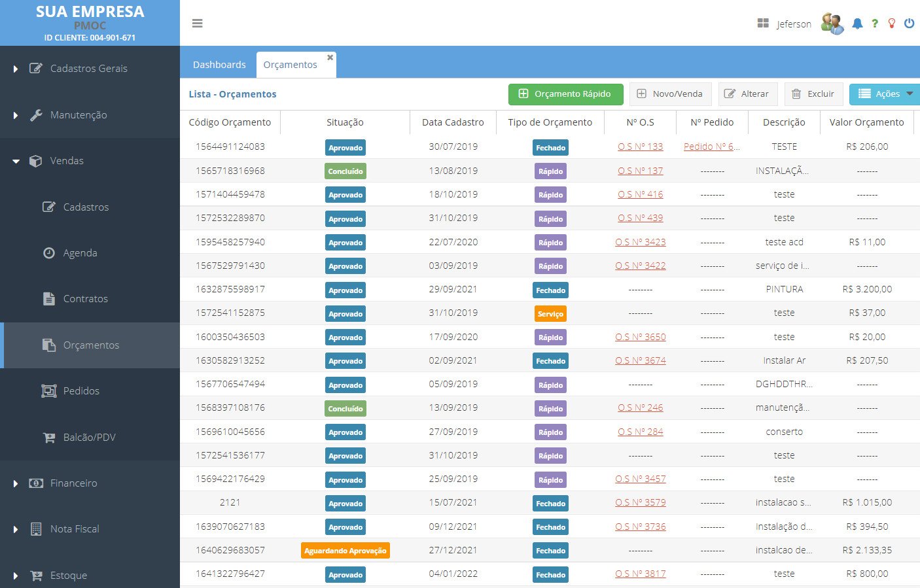Image resolution: width=920 pixels, height=588 pixels.
Task: Open the notifications bell icon
Action: click(857, 24)
